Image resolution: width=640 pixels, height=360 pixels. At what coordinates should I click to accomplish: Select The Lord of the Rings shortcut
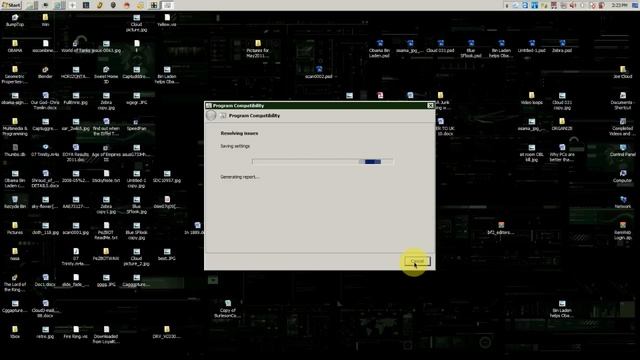15,283
